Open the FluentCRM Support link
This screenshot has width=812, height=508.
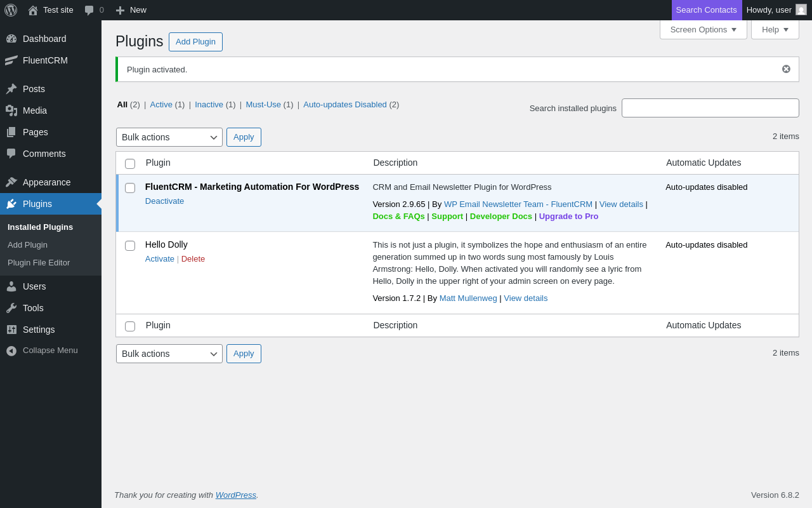(447, 217)
